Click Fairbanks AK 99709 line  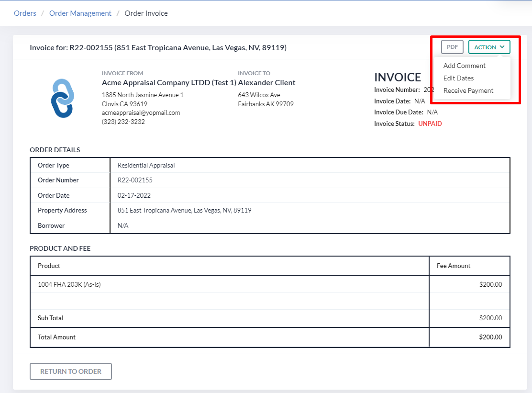pyautogui.click(x=266, y=104)
